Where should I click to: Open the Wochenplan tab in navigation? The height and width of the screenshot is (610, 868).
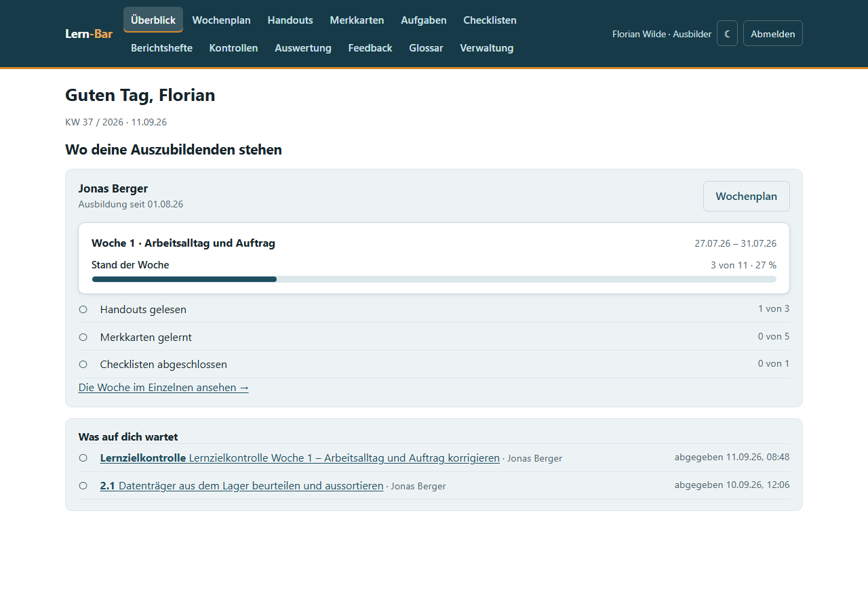point(222,20)
